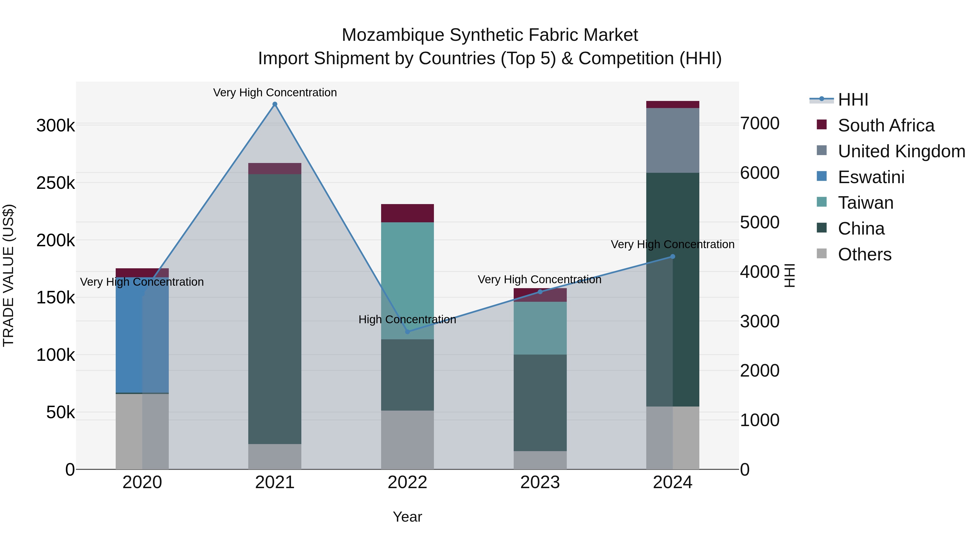This screenshot has height=551, width=980.
Task: Click the HHI marker for 2022
Action: pyautogui.click(x=408, y=332)
